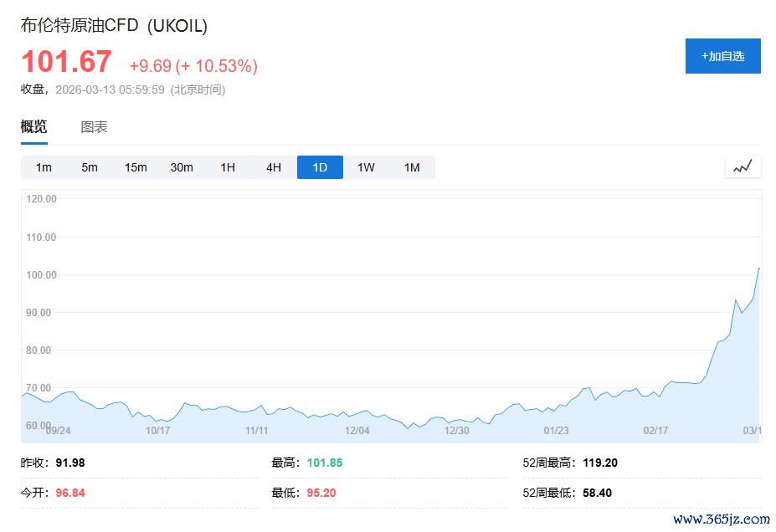The height and width of the screenshot is (532, 776).
Task: Click the chart type line icon
Action: click(743, 166)
